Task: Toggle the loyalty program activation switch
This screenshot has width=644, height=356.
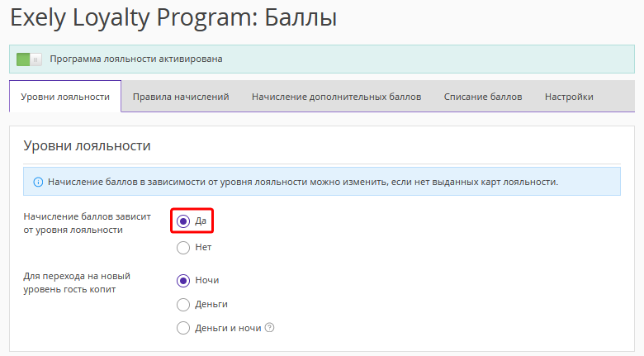Action: coord(29,59)
